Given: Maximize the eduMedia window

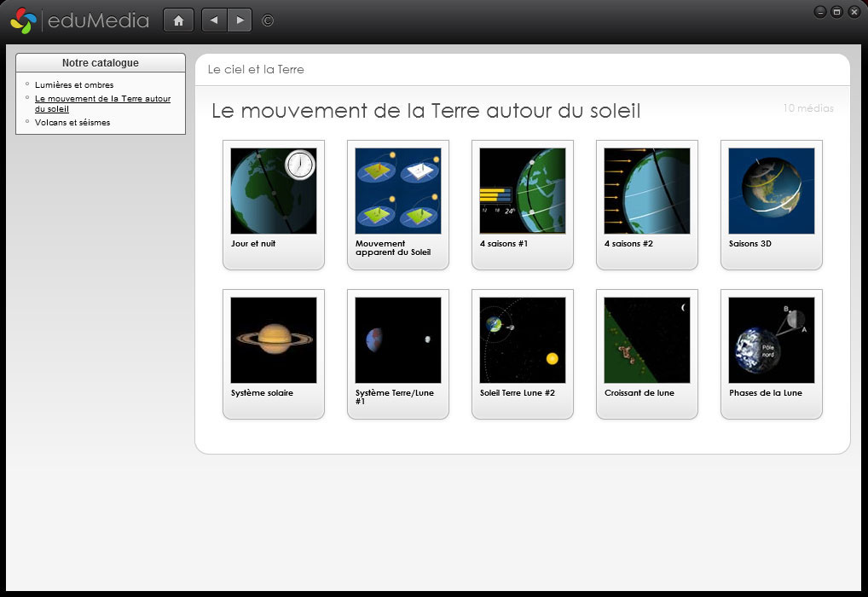Looking at the screenshot, I should 836,11.
